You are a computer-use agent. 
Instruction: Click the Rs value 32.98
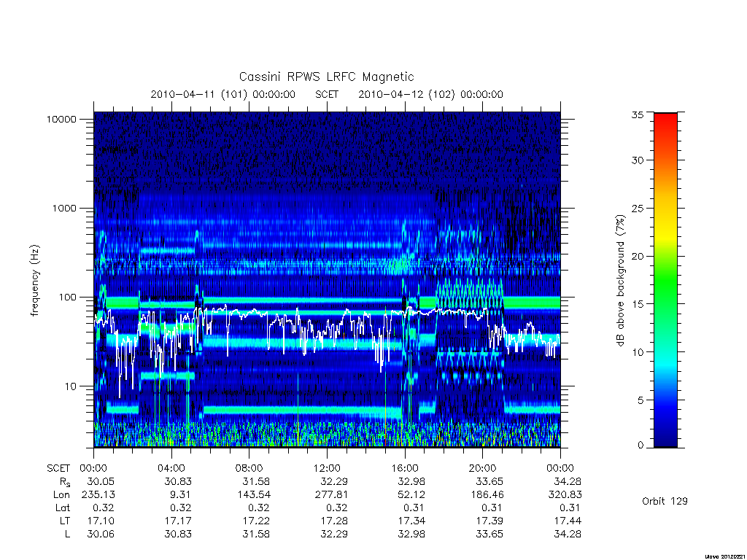[x=411, y=481]
